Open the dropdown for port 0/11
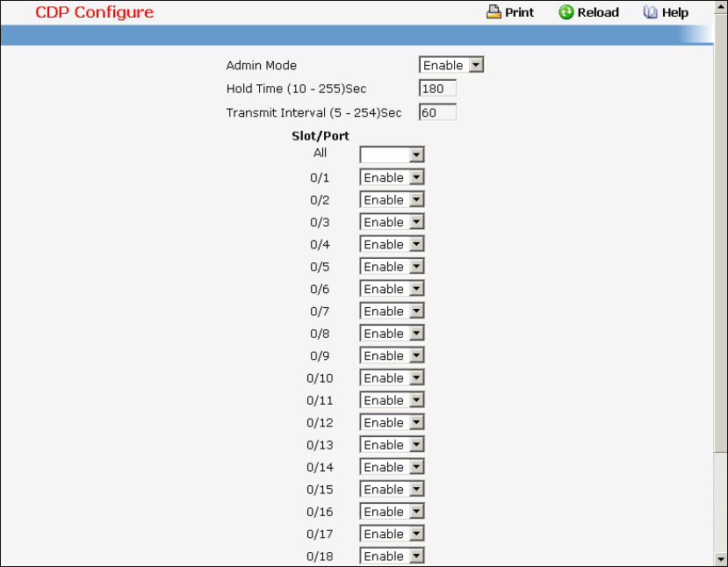The height and width of the screenshot is (567, 728). (392, 400)
